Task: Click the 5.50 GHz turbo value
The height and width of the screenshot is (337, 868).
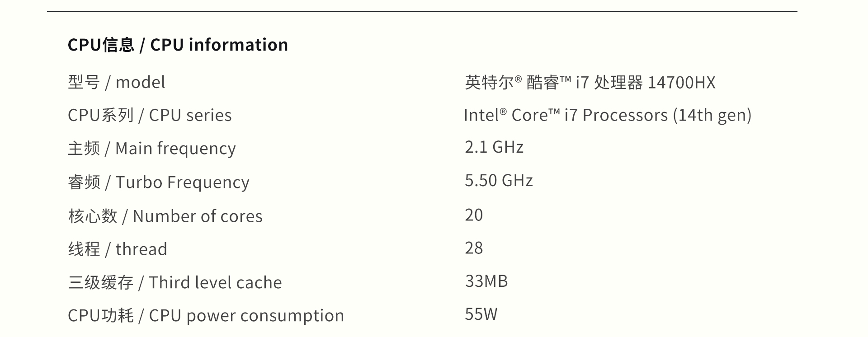Action: click(x=499, y=180)
